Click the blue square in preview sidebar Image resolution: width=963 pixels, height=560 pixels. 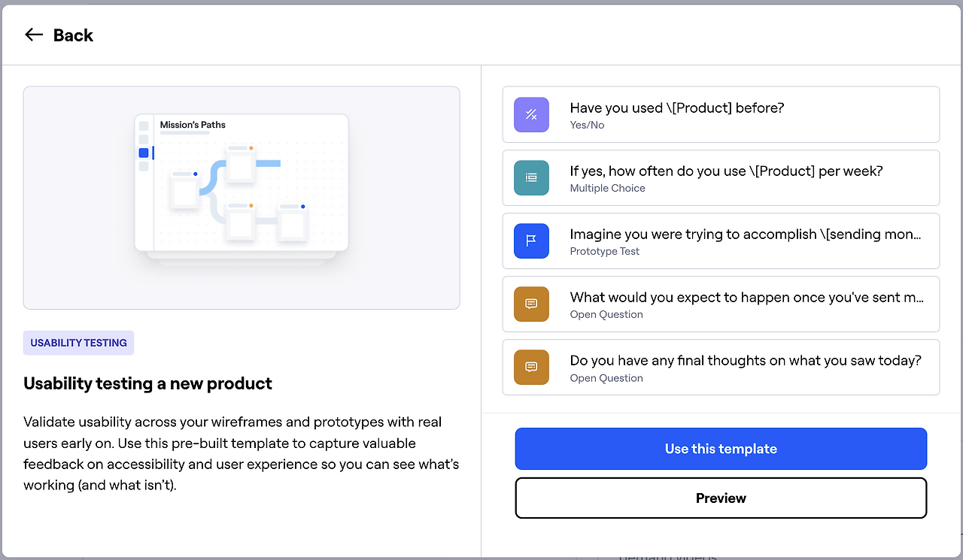point(144,153)
